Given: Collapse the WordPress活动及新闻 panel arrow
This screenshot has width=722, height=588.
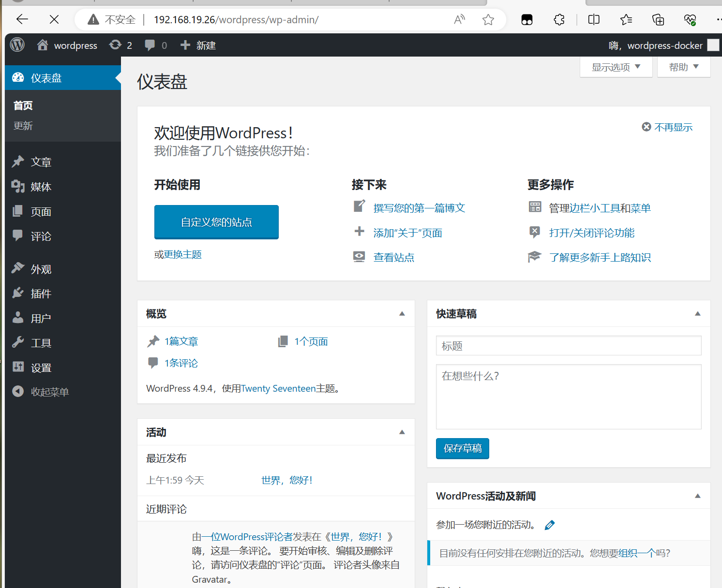Looking at the screenshot, I should coord(698,496).
